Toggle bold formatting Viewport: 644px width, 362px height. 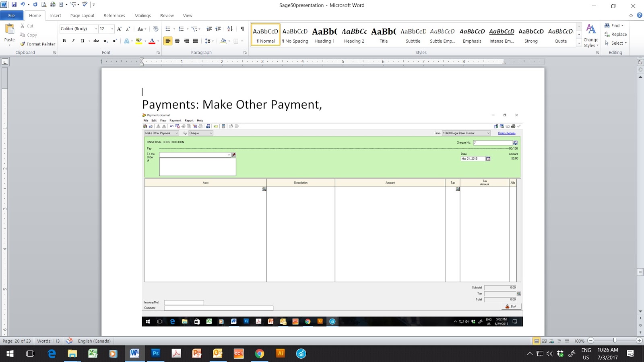point(64,41)
